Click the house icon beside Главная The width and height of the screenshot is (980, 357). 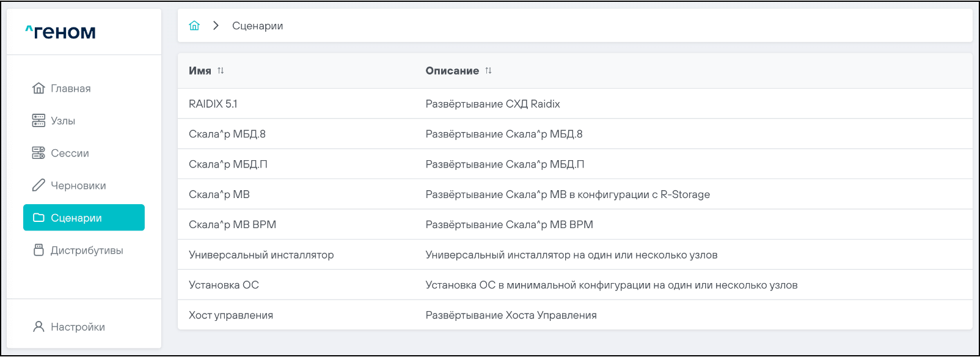pyautogui.click(x=38, y=88)
